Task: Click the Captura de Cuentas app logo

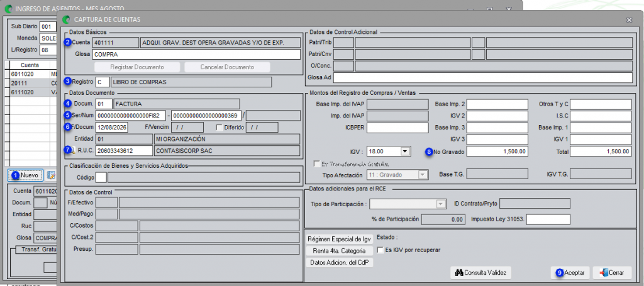Action: click(67, 19)
